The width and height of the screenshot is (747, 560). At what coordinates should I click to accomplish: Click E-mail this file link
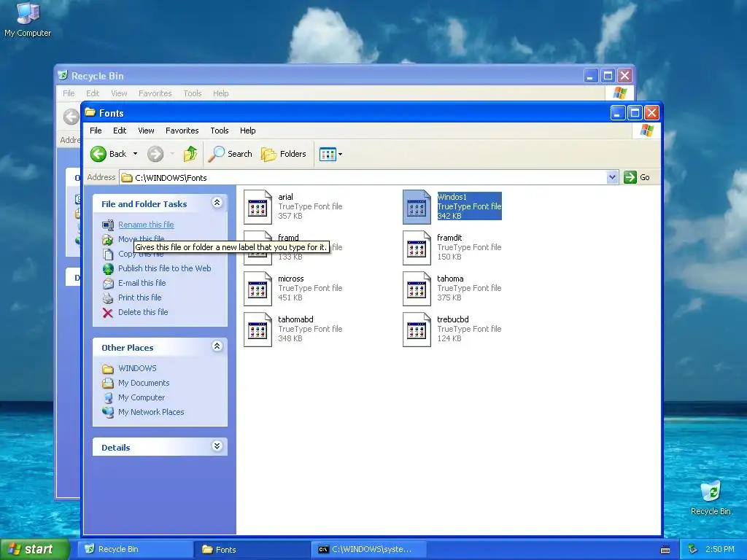click(142, 283)
